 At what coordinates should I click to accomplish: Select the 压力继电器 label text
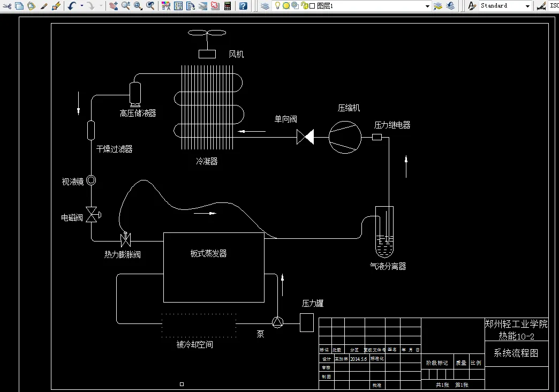coord(392,125)
